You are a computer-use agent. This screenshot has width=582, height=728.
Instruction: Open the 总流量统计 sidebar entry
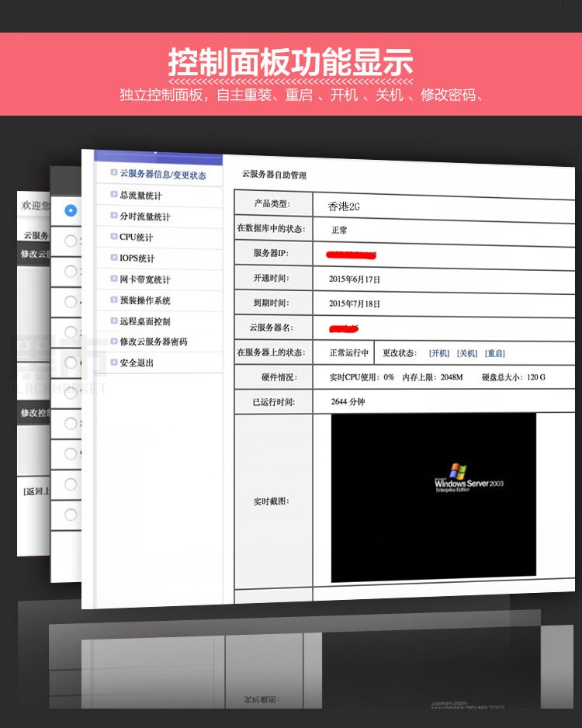140,196
